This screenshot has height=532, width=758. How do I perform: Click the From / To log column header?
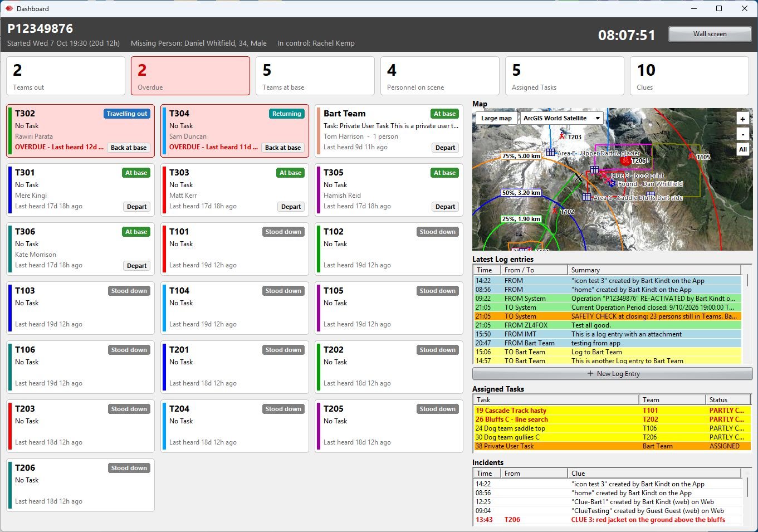click(x=534, y=270)
